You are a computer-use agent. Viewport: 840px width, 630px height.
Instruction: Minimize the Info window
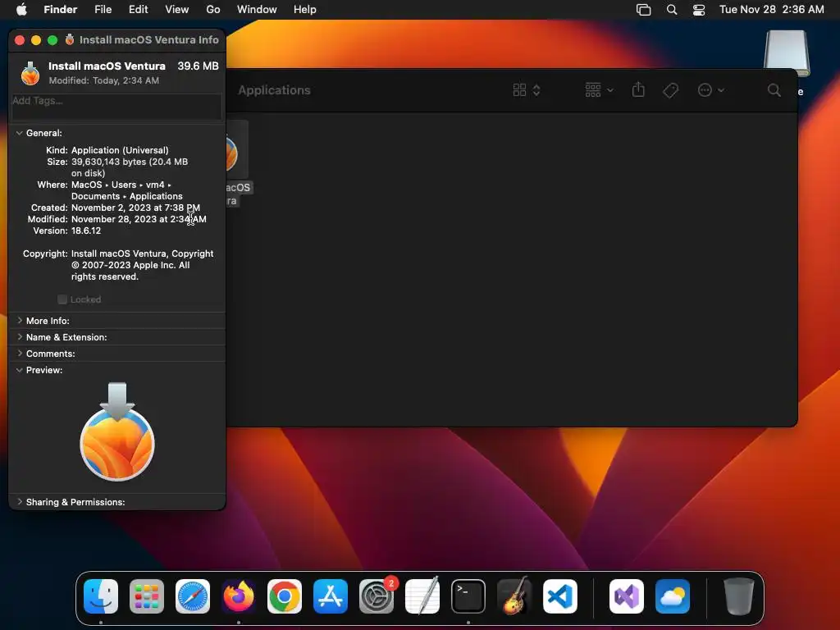point(36,39)
